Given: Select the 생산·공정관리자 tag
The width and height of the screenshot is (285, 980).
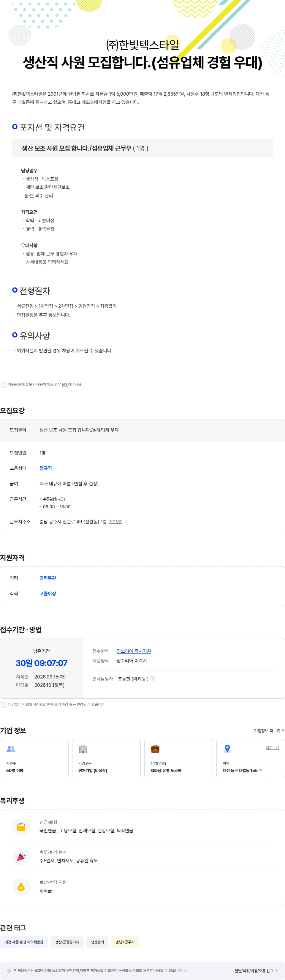Looking at the screenshot, I should (67, 942).
